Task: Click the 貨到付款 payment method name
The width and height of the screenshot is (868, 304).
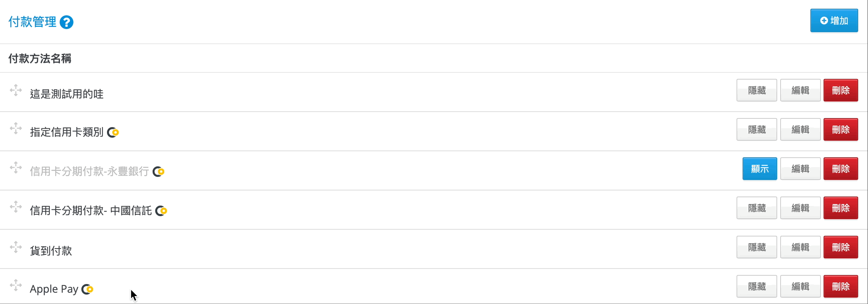Action: pyautogui.click(x=51, y=250)
